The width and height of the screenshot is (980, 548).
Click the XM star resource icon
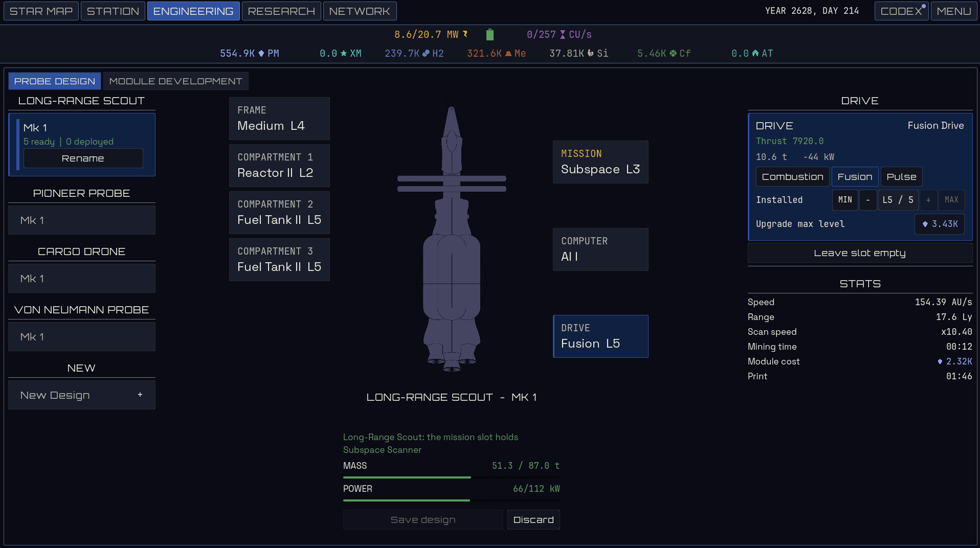pos(344,53)
